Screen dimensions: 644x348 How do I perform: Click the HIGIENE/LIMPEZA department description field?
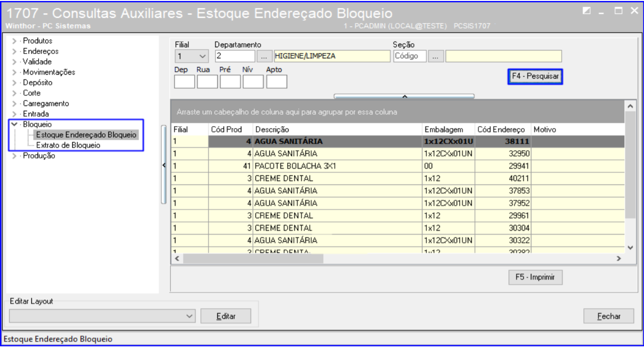click(x=331, y=56)
